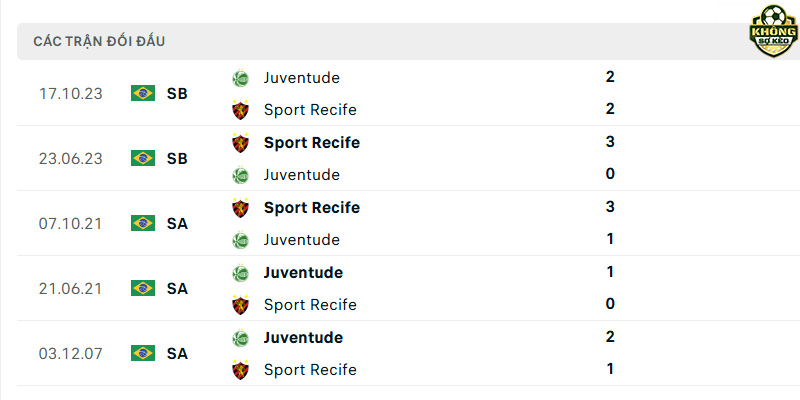Screen dimensions: 800x400
Task: Open SA league label for 07.10.21
Action: (x=177, y=224)
